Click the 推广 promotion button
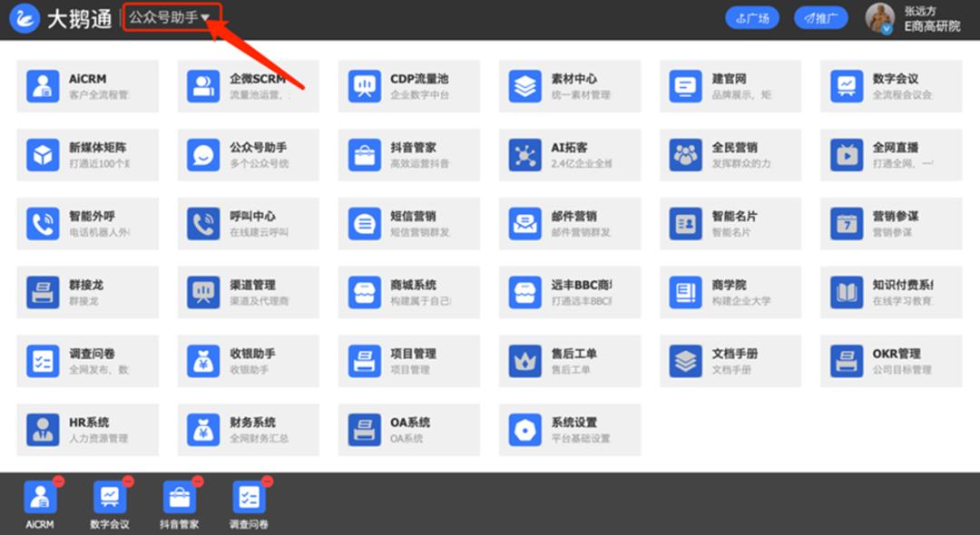Image resolution: width=980 pixels, height=535 pixels. coord(819,16)
